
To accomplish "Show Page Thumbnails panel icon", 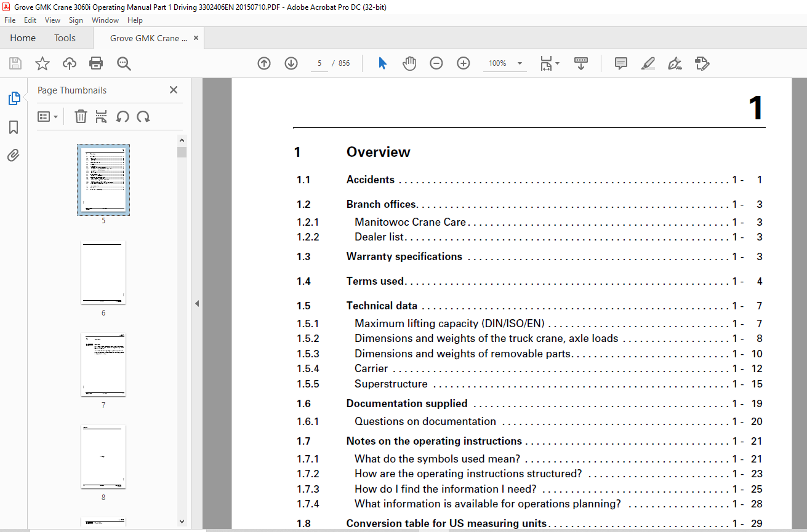I will pyautogui.click(x=14, y=98).
